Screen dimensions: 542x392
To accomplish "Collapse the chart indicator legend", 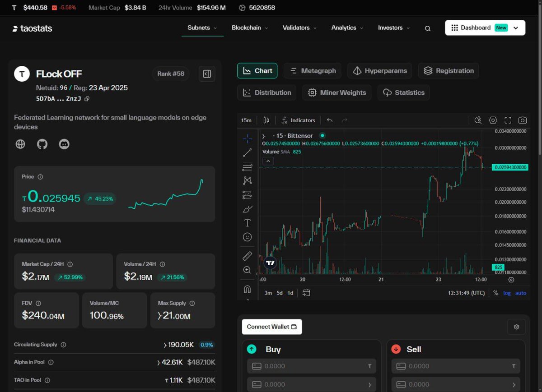I will pyautogui.click(x=268, y=161).
